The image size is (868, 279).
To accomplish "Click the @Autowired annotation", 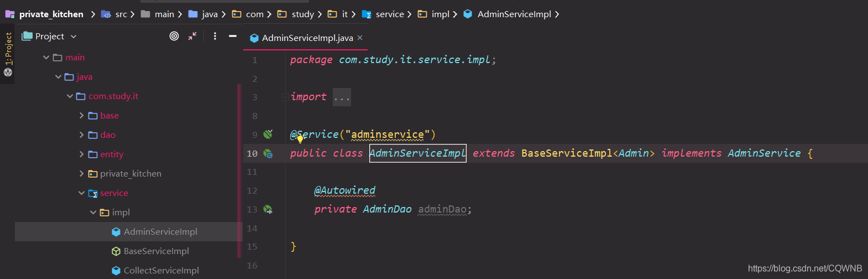I will [344, 190].
